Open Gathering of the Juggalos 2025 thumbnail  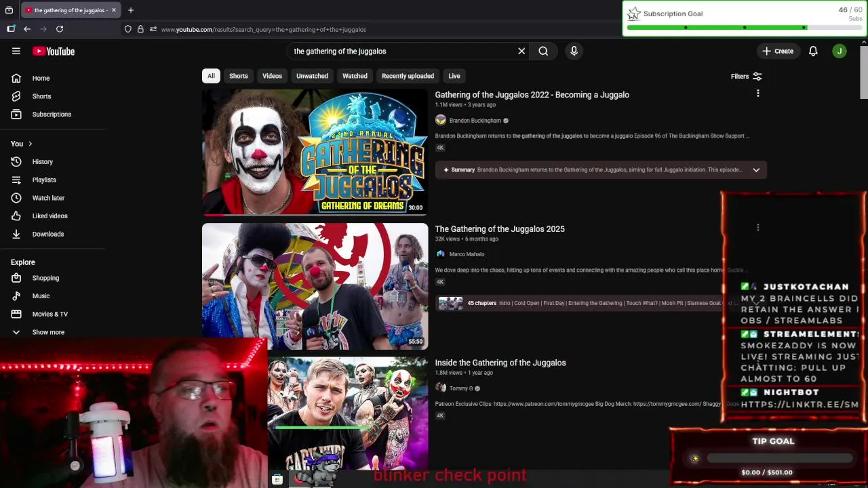tap(315, 286)
